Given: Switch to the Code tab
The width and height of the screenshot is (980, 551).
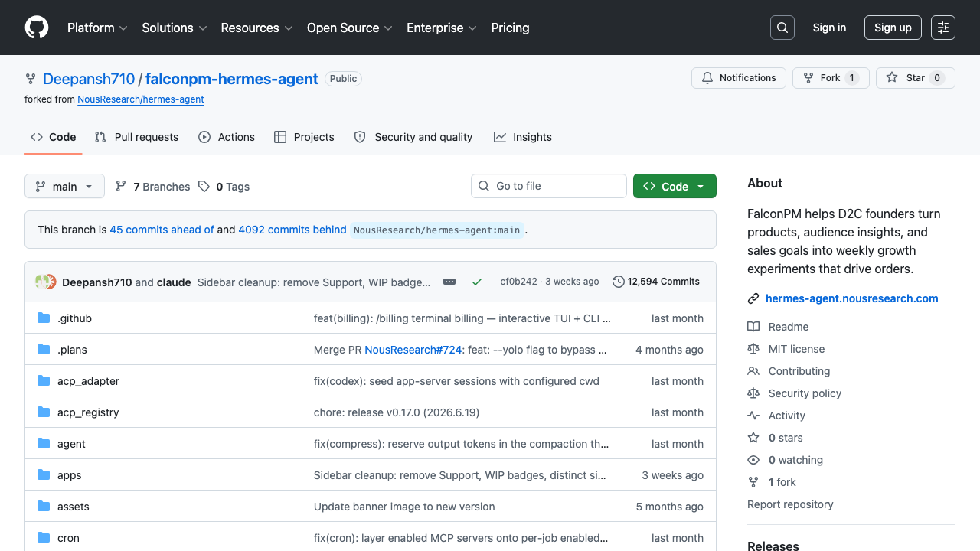Looking at the screenshot, I should coord(54,137).
